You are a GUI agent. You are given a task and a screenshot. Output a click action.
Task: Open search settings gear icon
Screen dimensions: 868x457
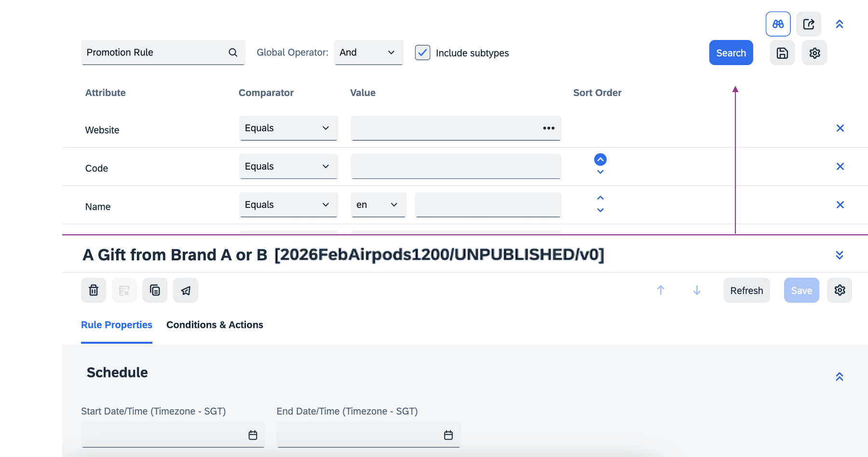814,53
